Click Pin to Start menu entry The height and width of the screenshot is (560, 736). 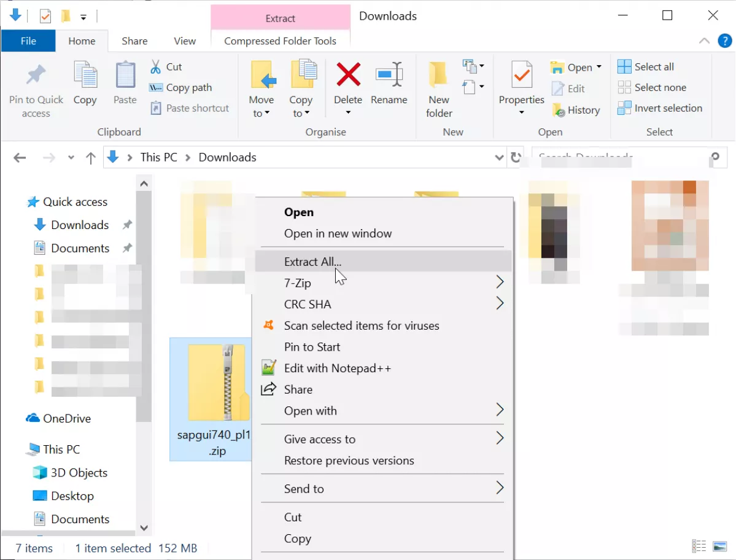point(384,347)
